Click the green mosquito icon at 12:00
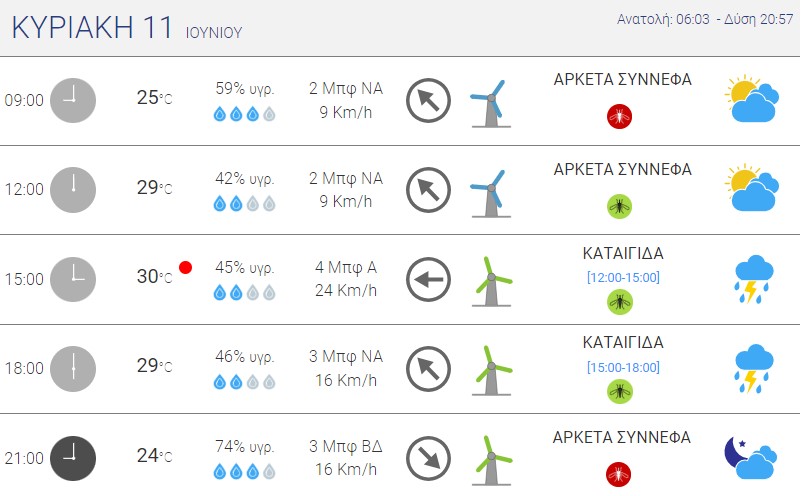The image size is (812, 496). (619, 207)
